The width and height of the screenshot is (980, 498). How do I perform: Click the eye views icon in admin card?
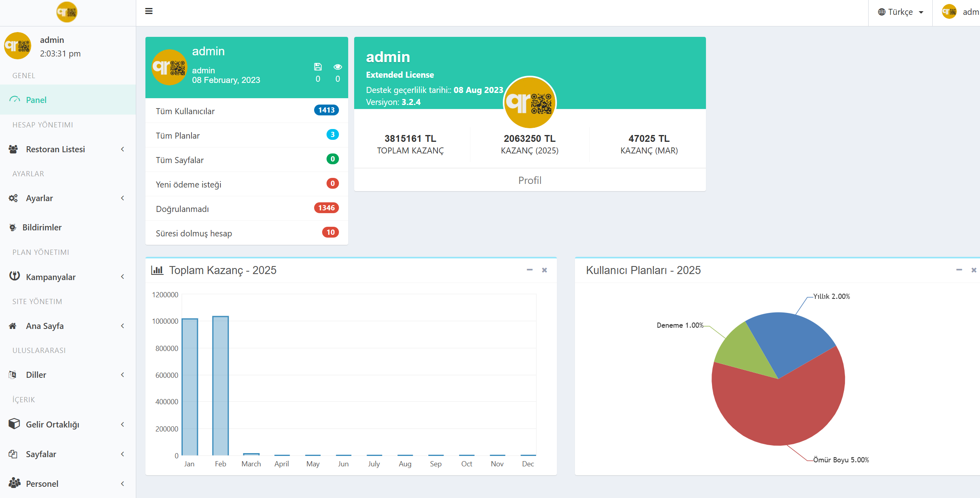[338, 67]
